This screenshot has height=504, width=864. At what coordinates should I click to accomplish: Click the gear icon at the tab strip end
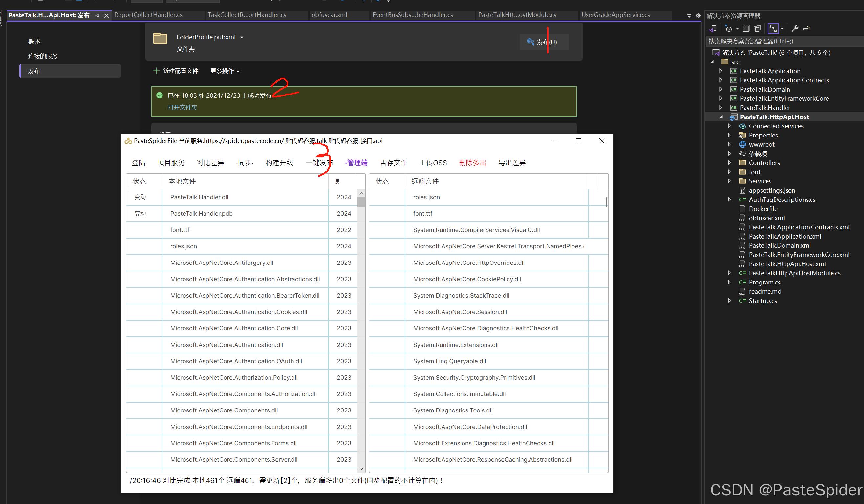(698, 16)
